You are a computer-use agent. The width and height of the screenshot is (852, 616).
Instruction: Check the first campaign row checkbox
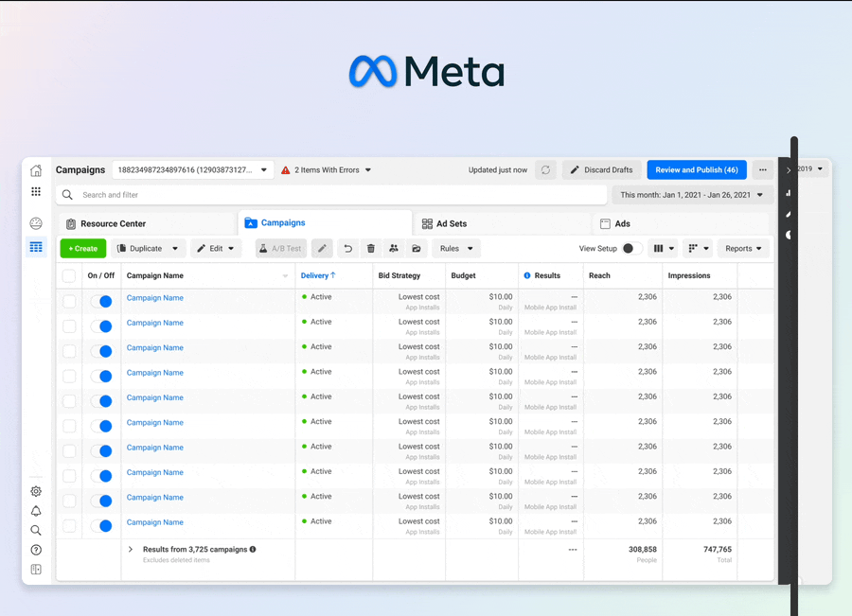[x=69, y=301]
